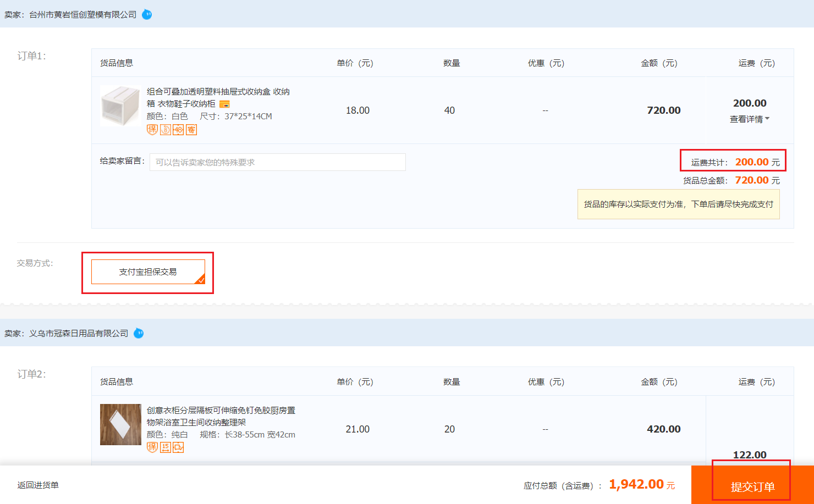Click 返回进货单 to return to the cart
814x504 pixels.
point(38,485)
